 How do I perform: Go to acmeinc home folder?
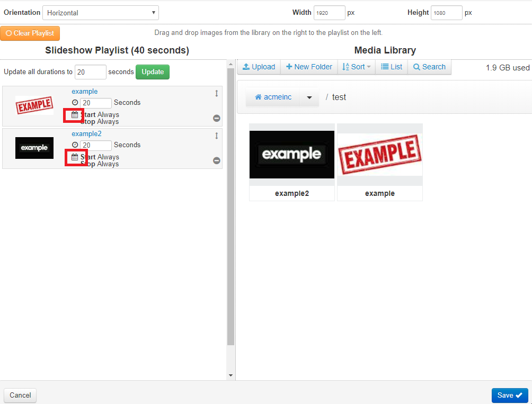click(273, 97)
